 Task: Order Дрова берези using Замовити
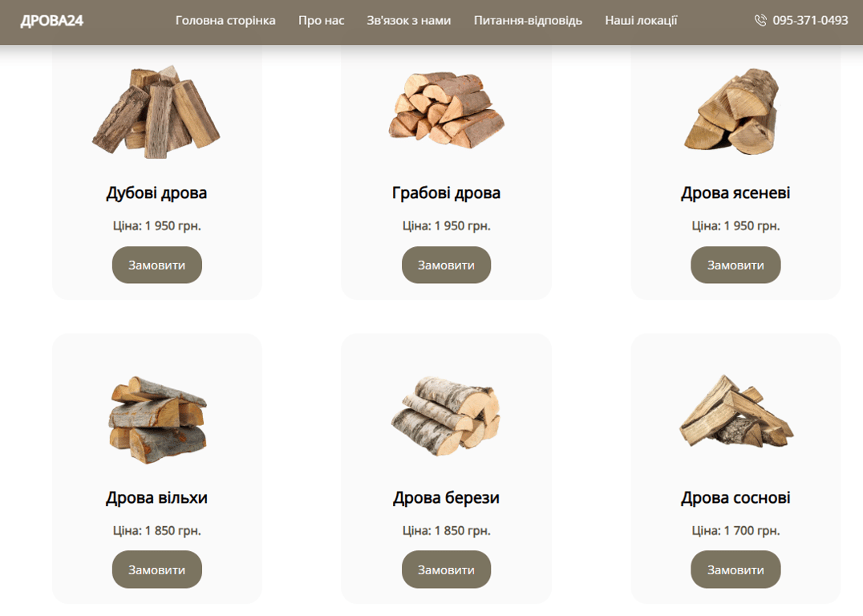coord(446,569)
